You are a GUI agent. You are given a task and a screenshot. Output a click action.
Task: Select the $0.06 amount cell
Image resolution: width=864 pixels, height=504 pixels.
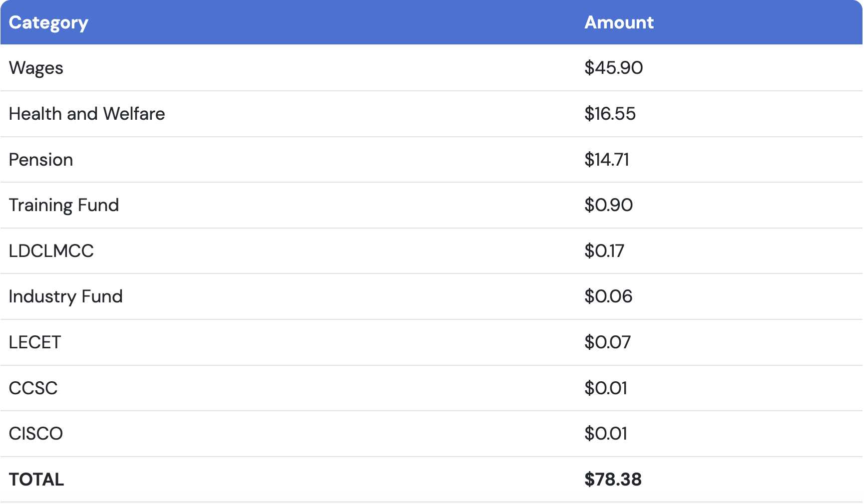tap(608, 296)
